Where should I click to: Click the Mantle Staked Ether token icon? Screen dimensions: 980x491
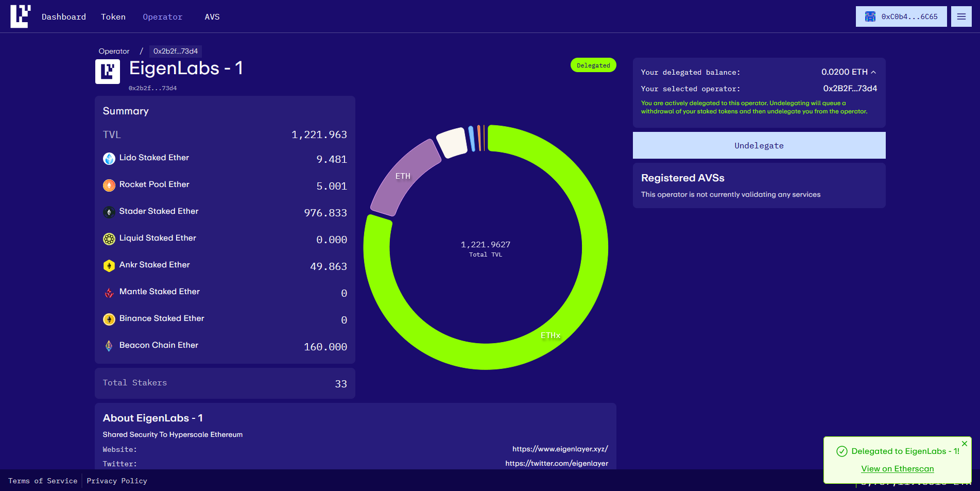(109, 293)
